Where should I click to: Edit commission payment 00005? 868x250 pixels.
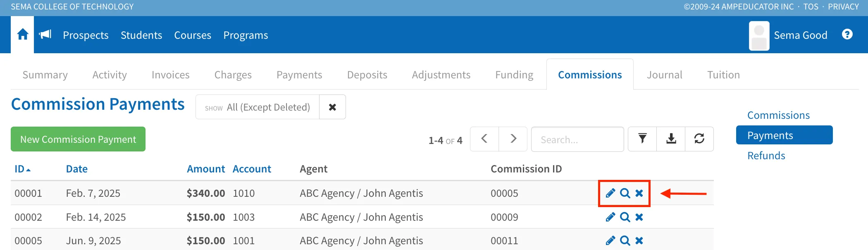pos(610,241)
